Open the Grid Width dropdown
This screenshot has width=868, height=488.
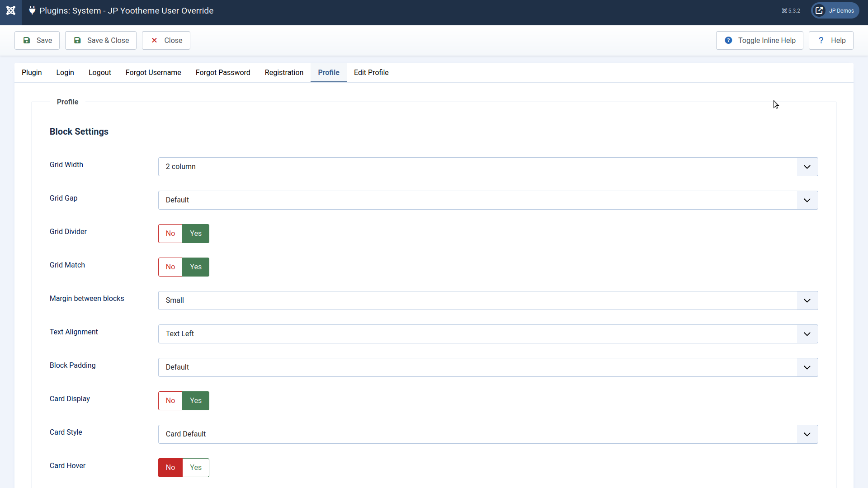(x=488, y=167)
